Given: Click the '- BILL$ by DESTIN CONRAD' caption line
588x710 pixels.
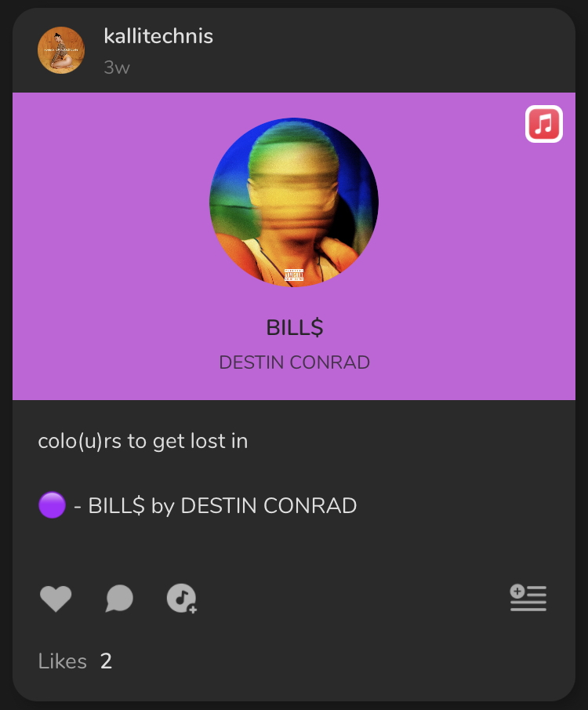Looking at the screenshot, I should 215,506.
